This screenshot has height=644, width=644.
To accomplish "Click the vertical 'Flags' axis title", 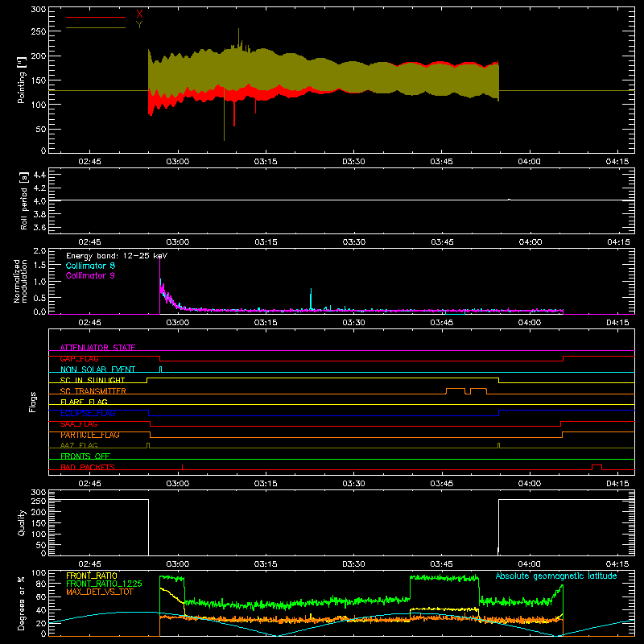I will [33, 402].
